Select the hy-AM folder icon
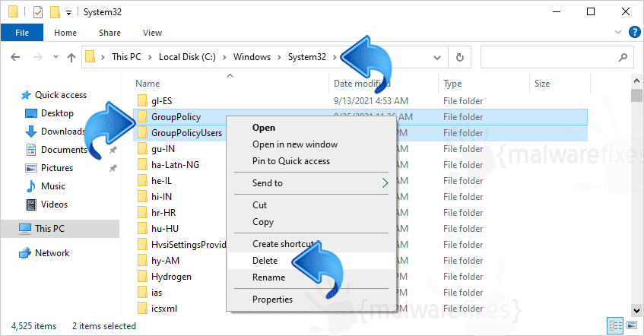 coord(142,261)
